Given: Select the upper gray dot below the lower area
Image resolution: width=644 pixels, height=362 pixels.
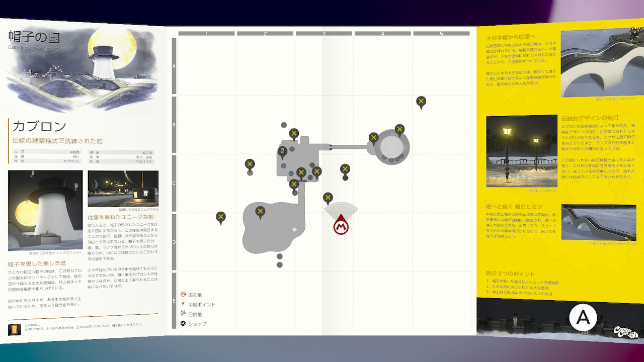Looking at the screenshot, I should [280, 256].
